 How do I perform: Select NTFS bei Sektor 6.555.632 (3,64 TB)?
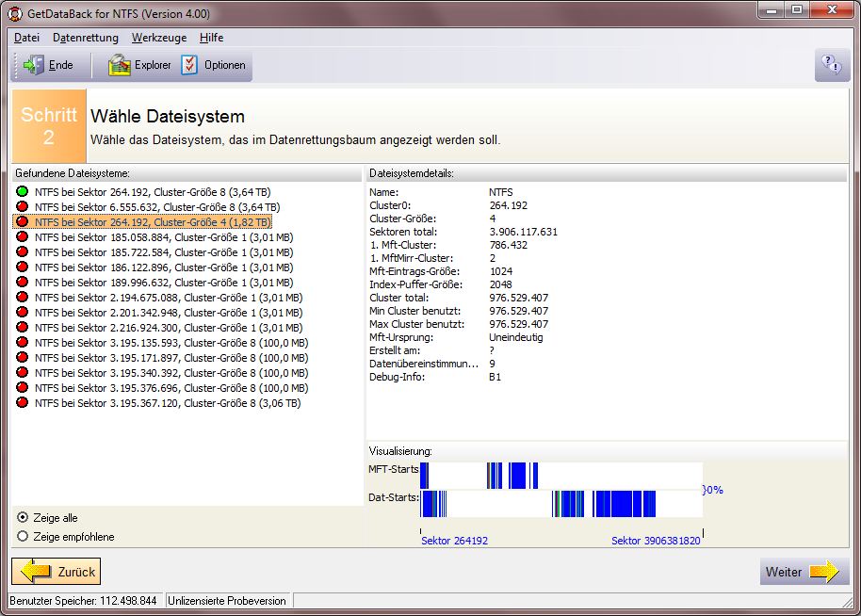(157, 207)
